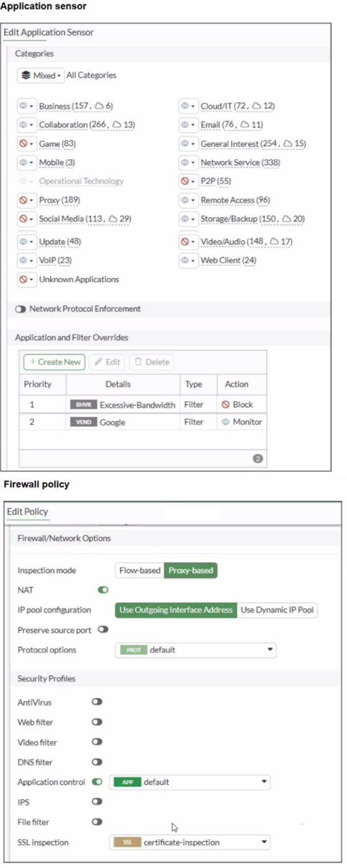Viewport: 347px width, 868px height.
Task: Select the Excessive-Bandwidth filter row
Action: (x=137, y=405)
